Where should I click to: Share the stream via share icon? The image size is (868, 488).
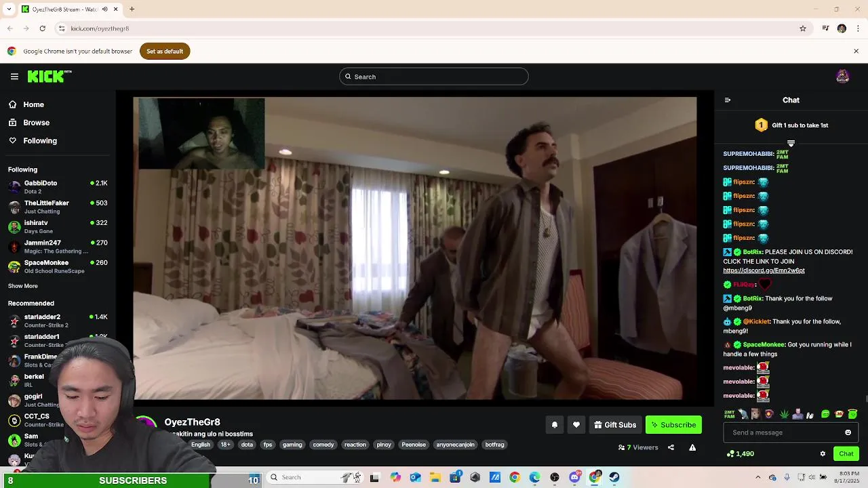[671, 447]
